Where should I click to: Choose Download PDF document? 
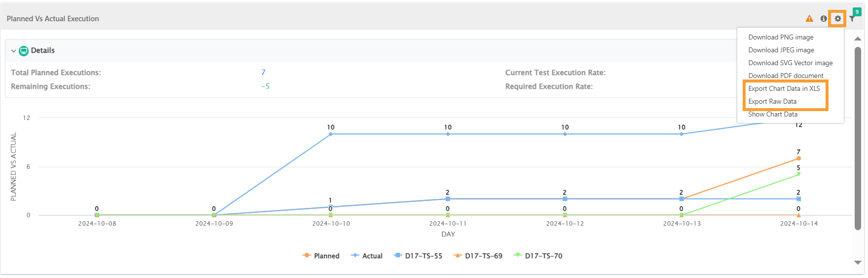[x=786, y=76]
